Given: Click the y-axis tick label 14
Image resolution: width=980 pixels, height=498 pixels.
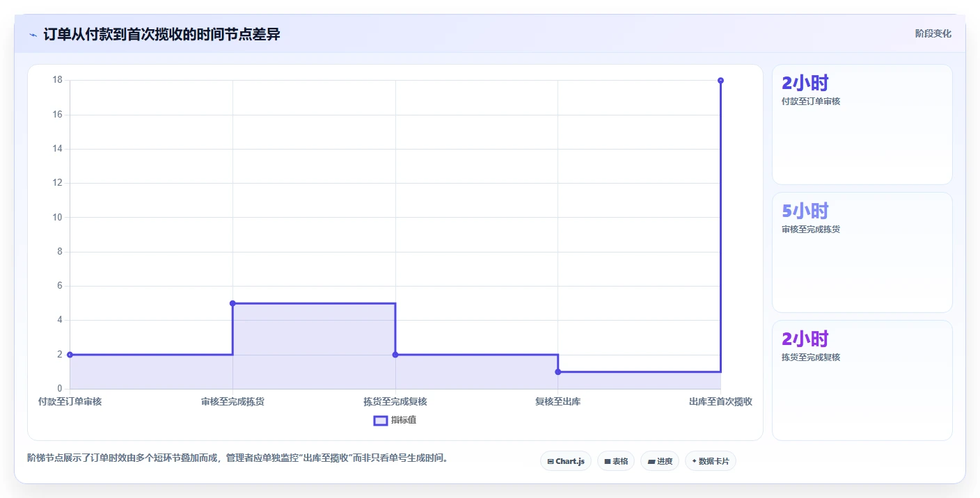Looking at the screenshot, I should (x=57, y=149).
